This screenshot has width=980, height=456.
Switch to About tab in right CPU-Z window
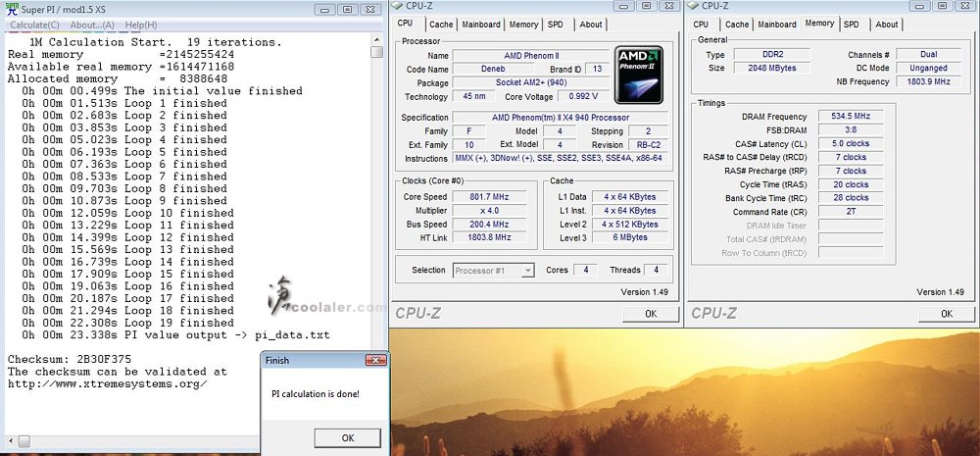click(x=886, y=25)
